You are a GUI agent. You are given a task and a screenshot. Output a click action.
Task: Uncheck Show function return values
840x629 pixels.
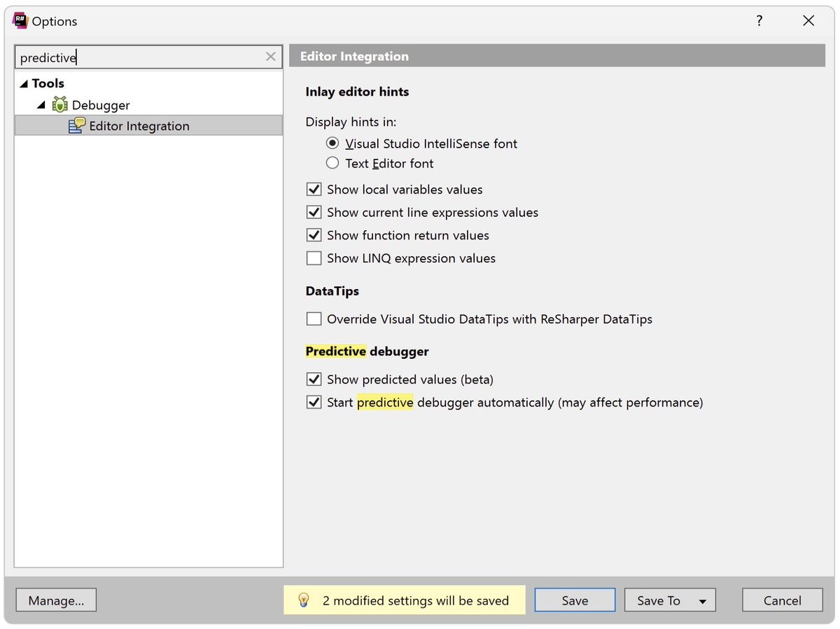coord(314,235)
